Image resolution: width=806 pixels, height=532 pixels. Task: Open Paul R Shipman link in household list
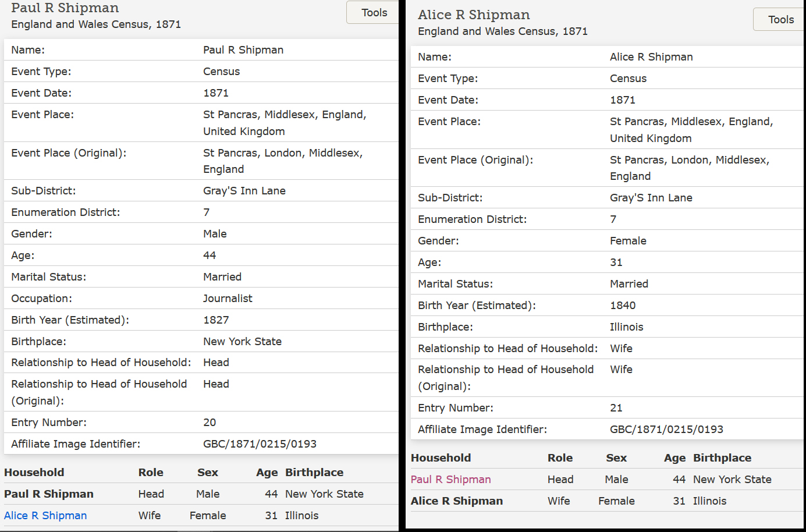pos(450,480)
